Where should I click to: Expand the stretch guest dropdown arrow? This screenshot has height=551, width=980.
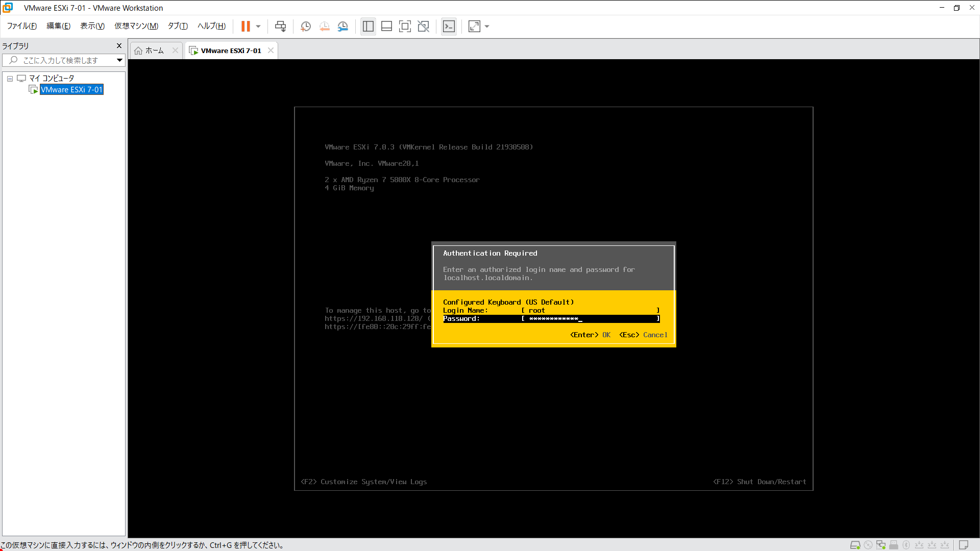click(x=487, y=26)
